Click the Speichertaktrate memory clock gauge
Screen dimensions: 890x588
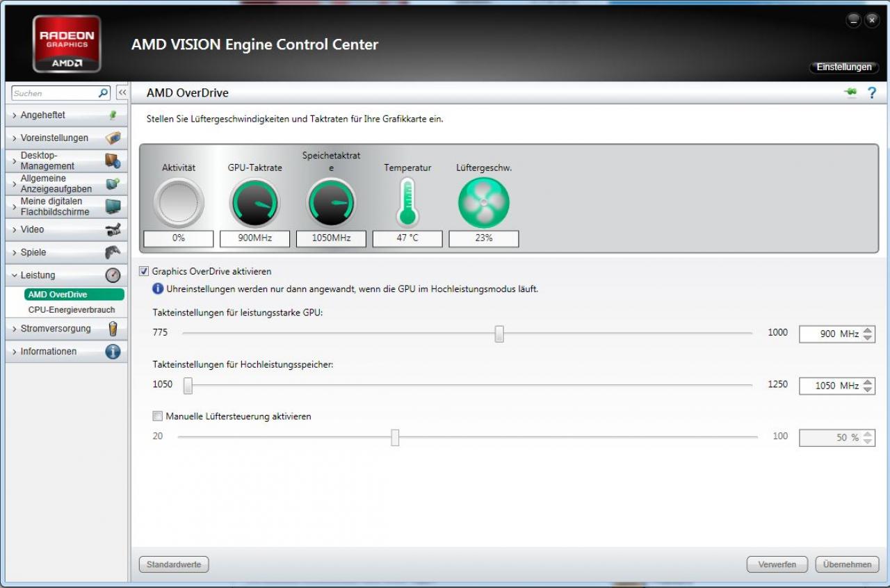[x=331, y=203]
